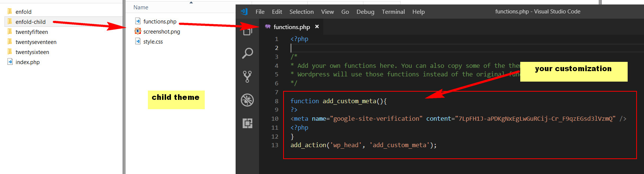Click 'add_action' call on line 13
Image resolution: width=644 pixels, height=174 pixels.
308,145
